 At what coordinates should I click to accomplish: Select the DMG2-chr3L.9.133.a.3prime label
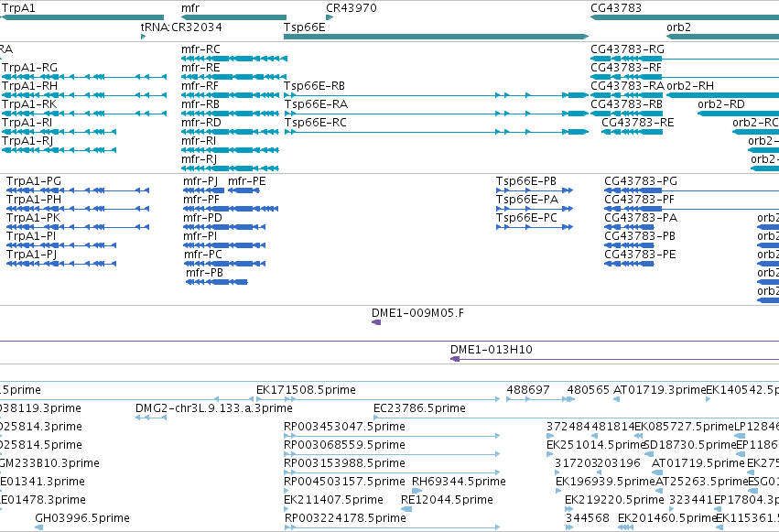tap(214, 407)
